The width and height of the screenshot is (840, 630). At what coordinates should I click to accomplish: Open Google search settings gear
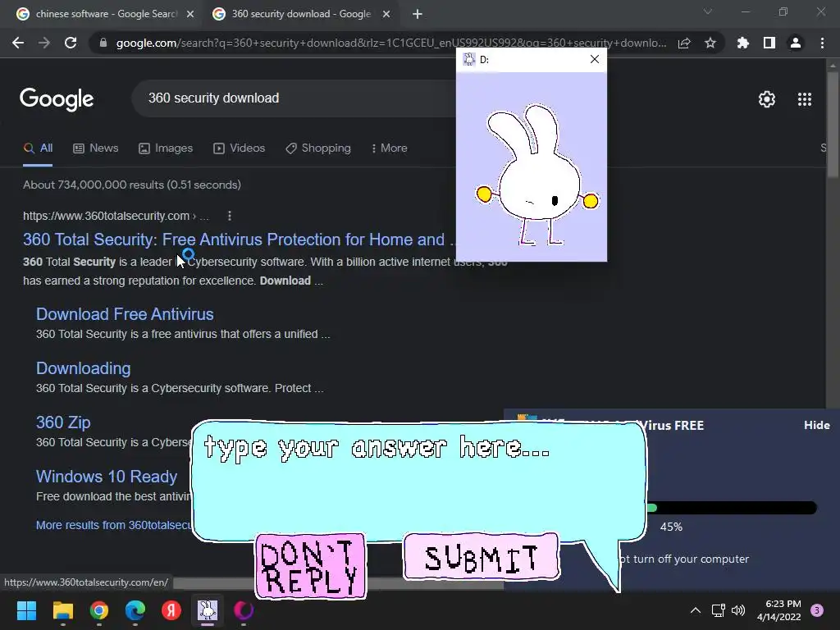[x=767, y=99]
